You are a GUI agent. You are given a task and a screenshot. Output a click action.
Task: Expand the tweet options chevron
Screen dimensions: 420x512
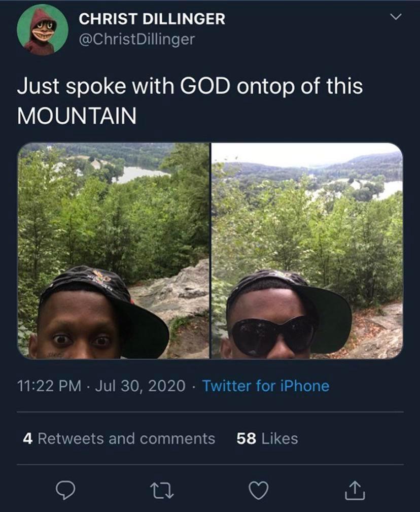(x=395, y=17)
